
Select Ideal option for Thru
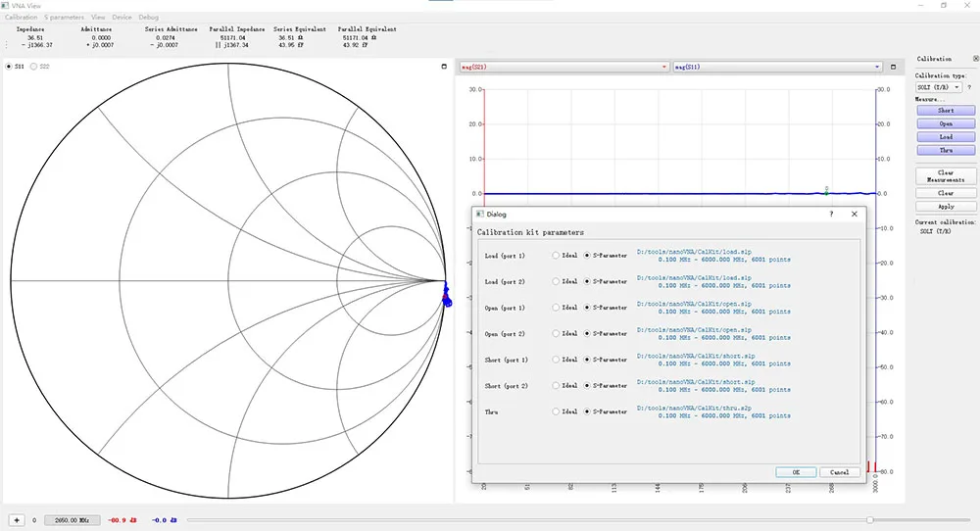[556, 411]
